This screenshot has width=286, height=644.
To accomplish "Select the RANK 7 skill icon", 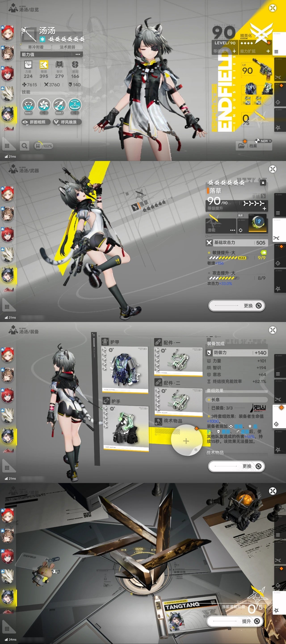I will (59, 105).
